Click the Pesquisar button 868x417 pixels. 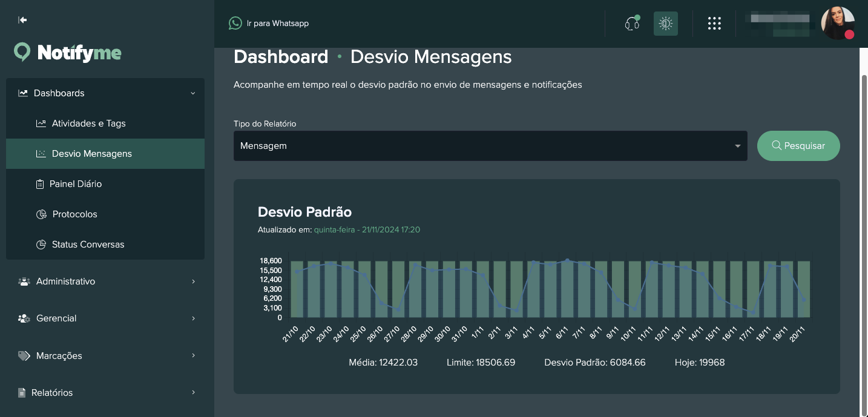click(798, 145)
